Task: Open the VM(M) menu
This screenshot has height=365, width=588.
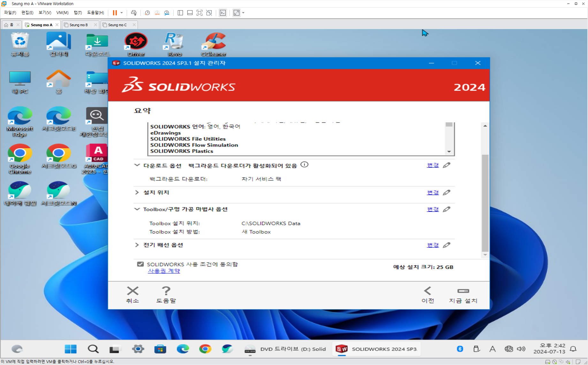Action: click(62, 13)
